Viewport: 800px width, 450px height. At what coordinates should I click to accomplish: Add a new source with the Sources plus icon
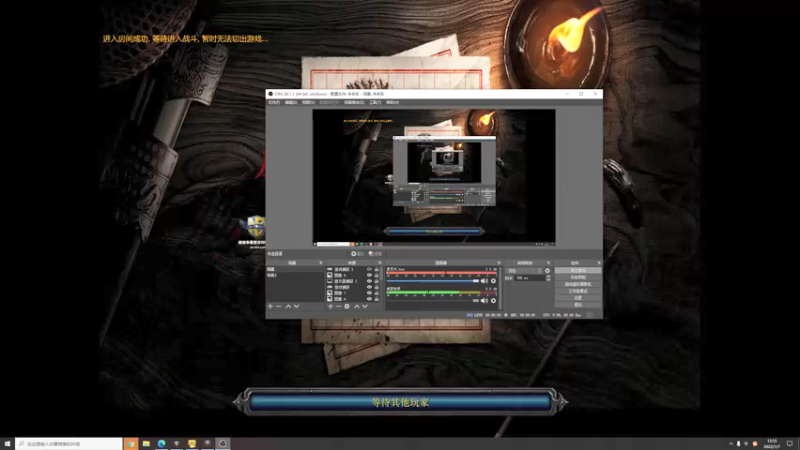(331, 306)
